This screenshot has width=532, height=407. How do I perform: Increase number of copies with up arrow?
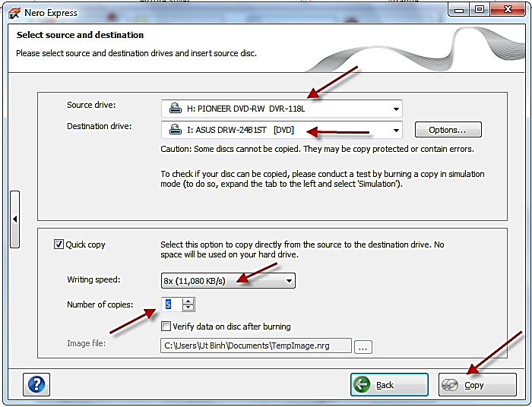pos(188,301)
